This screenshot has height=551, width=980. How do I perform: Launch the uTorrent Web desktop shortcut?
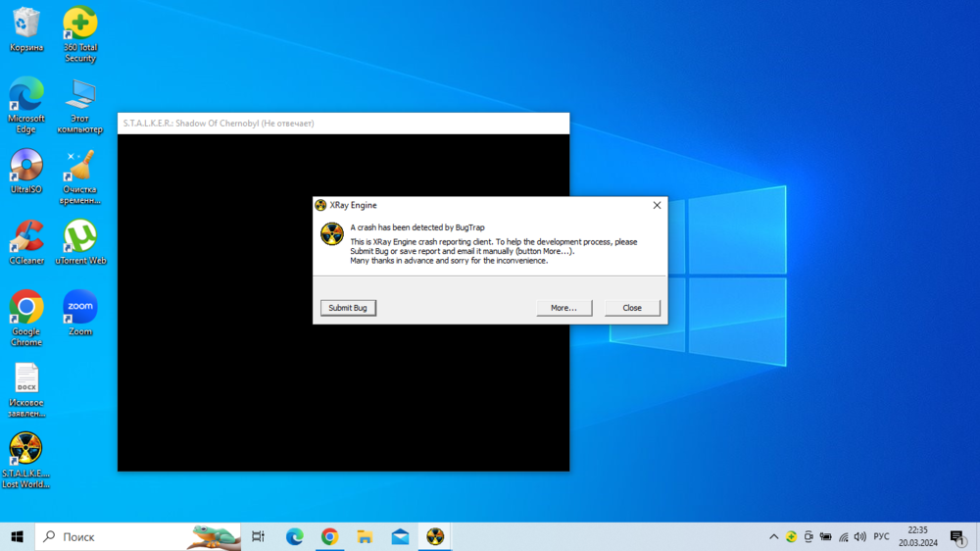80,242
